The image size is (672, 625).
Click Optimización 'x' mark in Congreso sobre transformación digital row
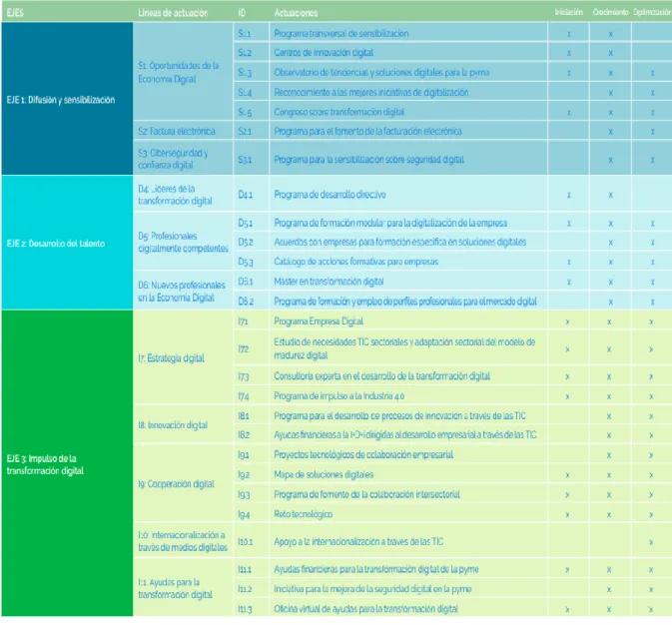point(652,112)
